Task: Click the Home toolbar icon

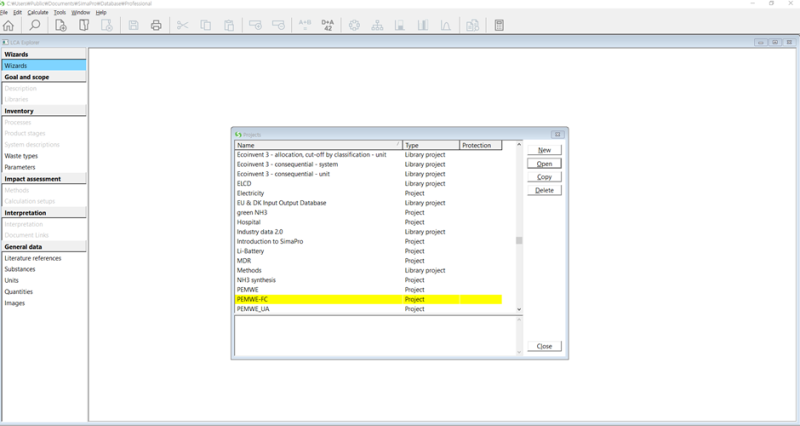Action: click(x=9, y=25)
